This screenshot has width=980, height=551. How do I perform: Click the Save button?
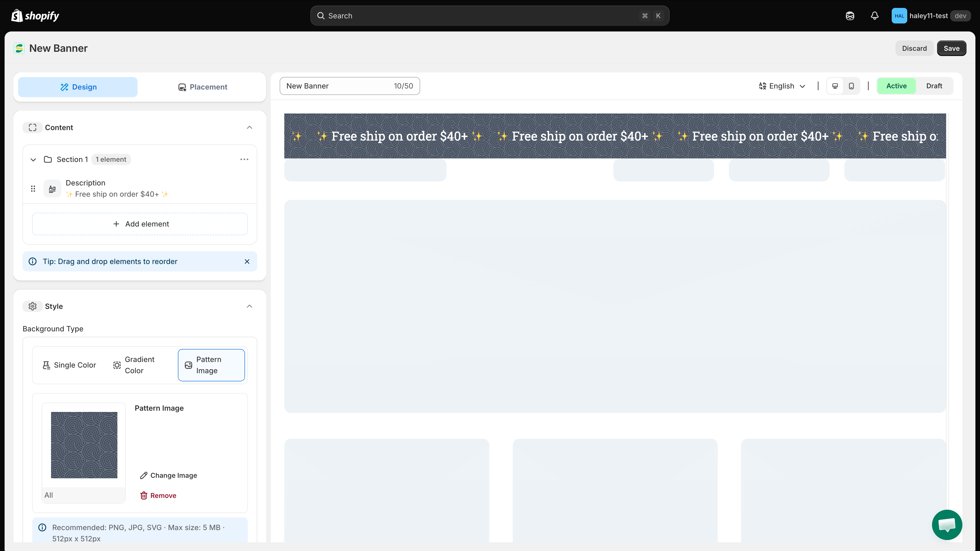tap(951, 48)
